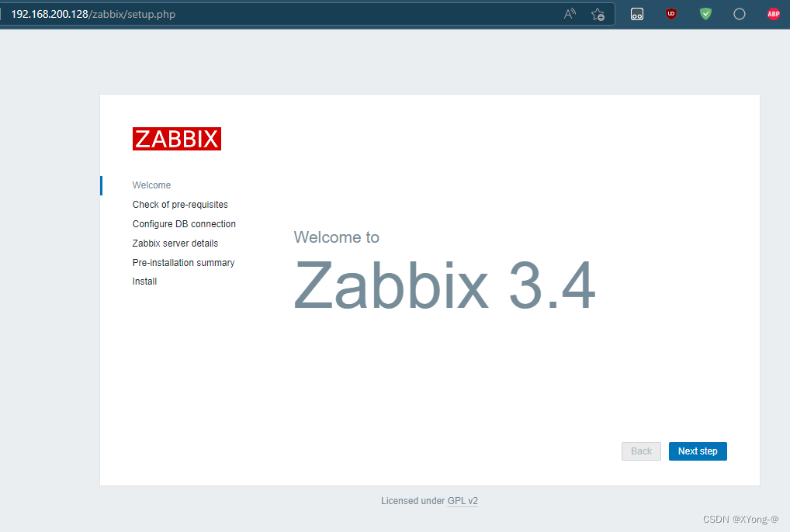Select Check of pre-requisites step

180,204
